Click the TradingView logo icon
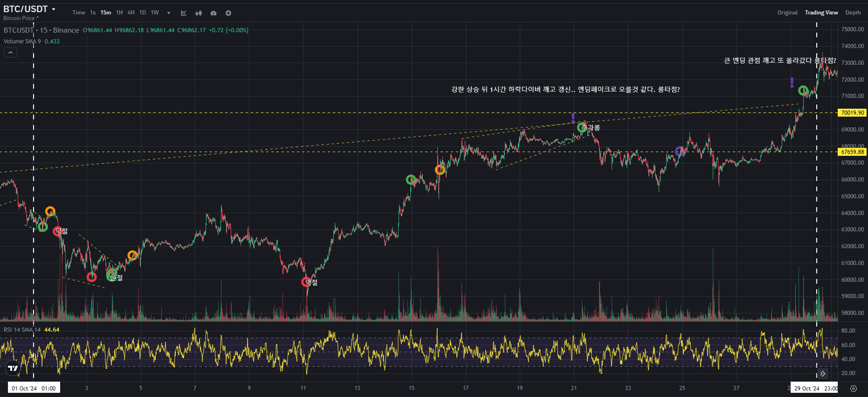 click(x=13, y=368)
